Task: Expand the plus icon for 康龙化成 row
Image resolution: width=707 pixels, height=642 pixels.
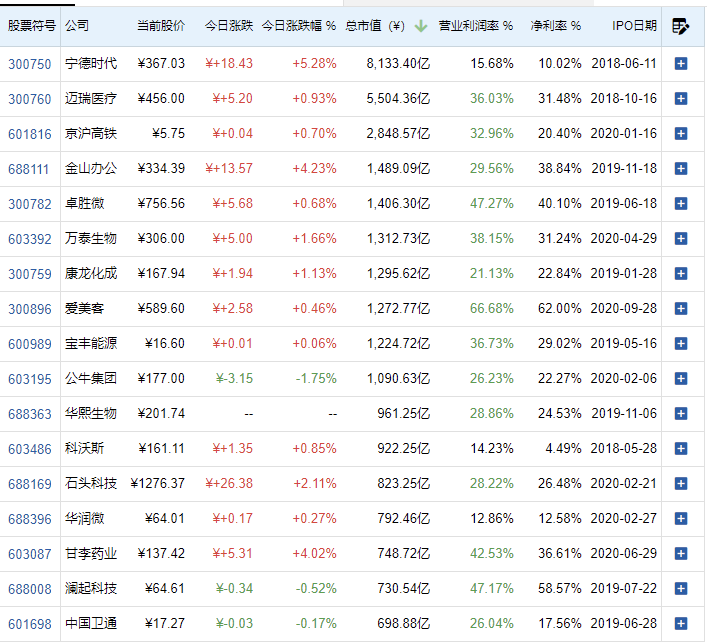Action: click(x=681, y=274)
